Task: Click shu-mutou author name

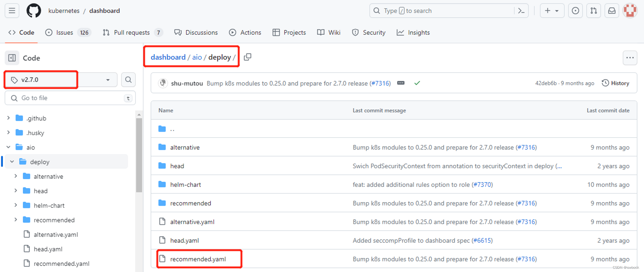Action: pyautogui.click(x=187, y=83)
